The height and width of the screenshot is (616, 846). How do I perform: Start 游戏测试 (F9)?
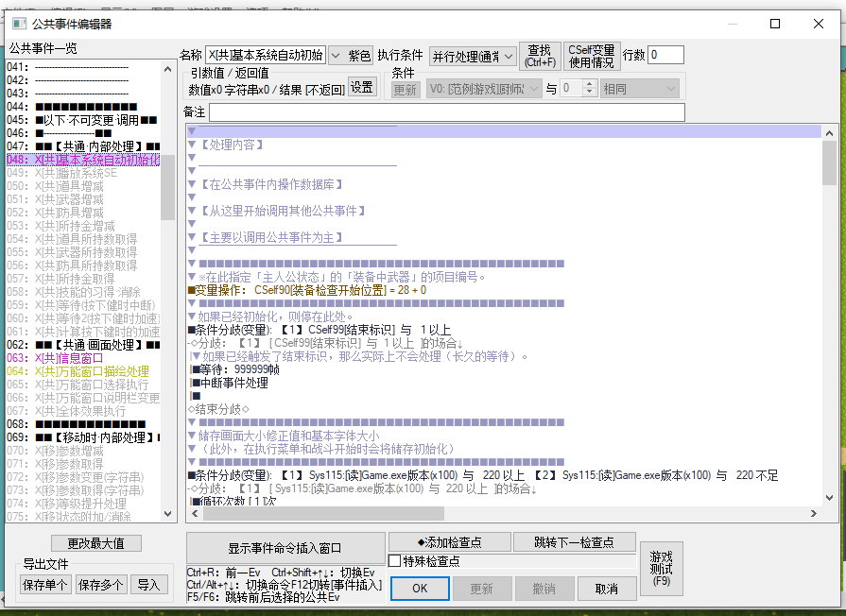coord(662,569)
